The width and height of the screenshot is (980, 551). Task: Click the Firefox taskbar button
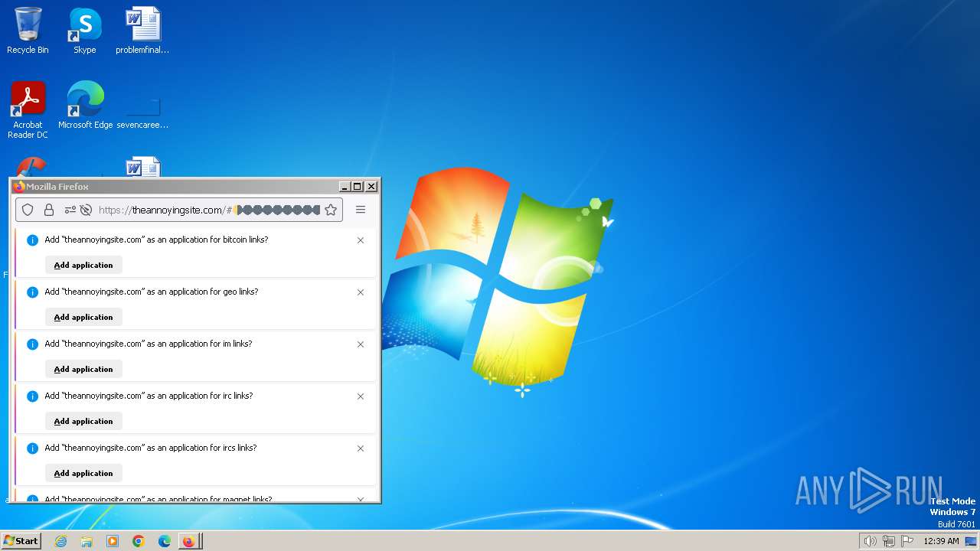click(x=190, y=541)
